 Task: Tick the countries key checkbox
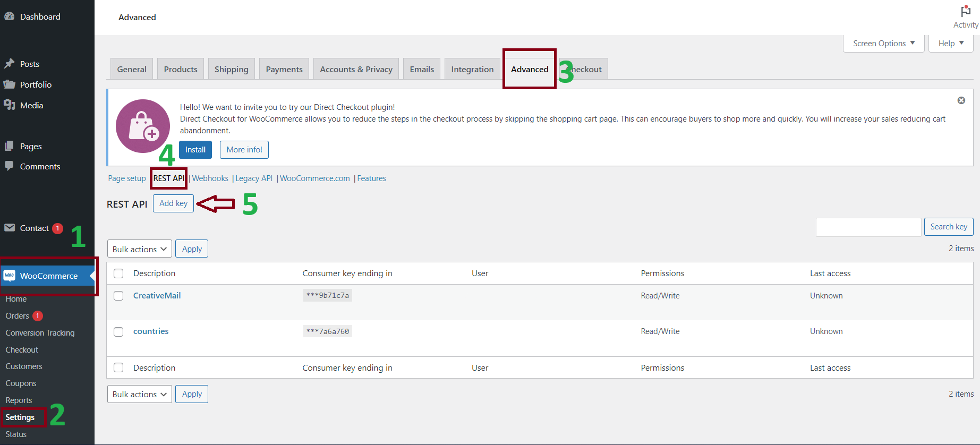[118, 331]
